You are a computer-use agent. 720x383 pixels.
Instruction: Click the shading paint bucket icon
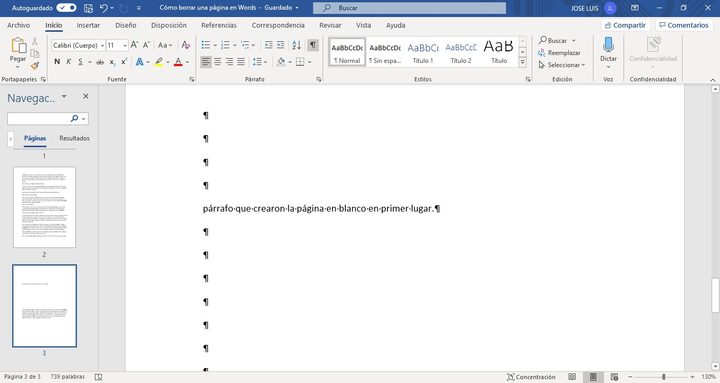click(281, 62)
